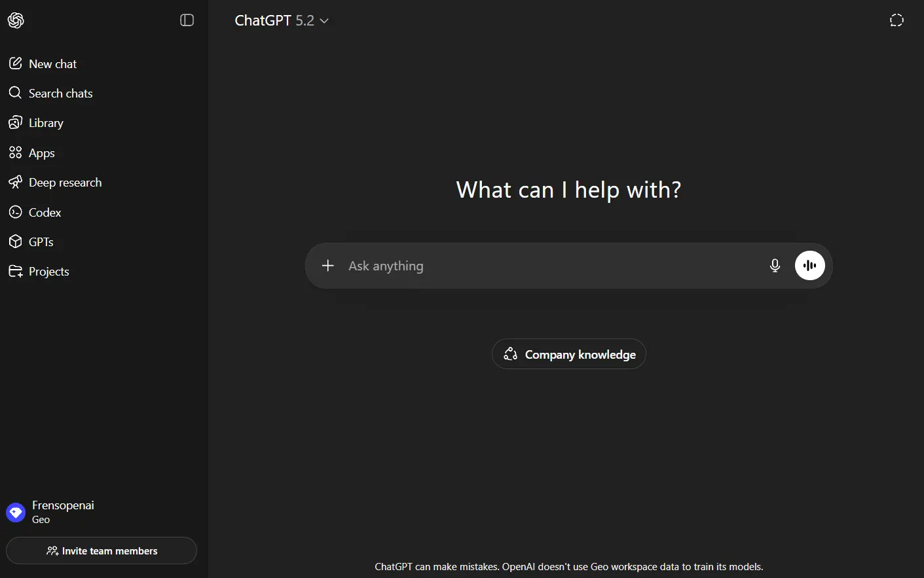The height and width of the screenshot is (578, 924).
Task: Start dictation with the microphone icon
Action: tap(775, 265)
